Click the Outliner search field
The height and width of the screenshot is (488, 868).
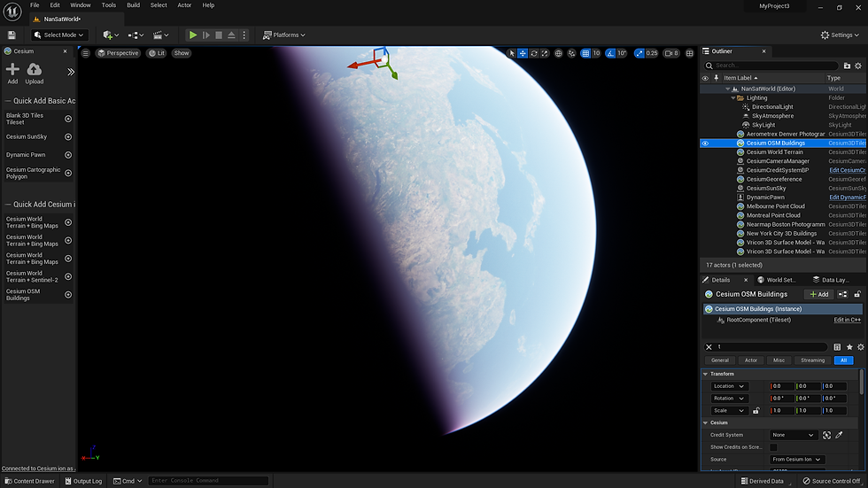(771, 66)
